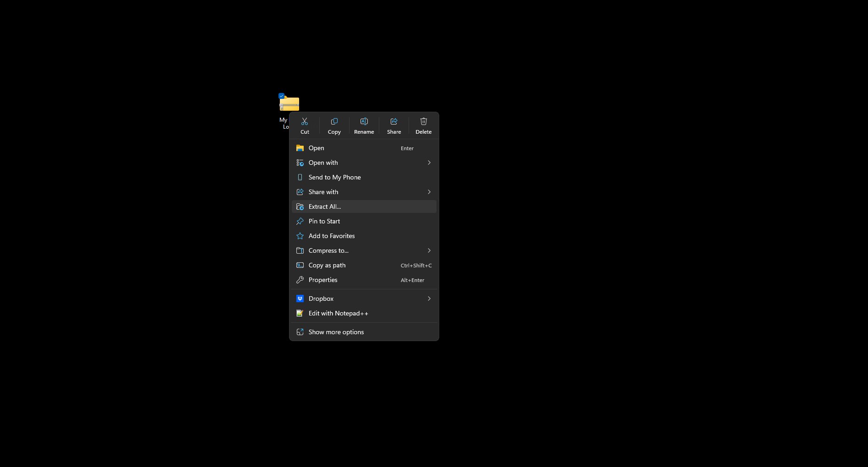Select the Delete trash icon
Image resolution: width=868 pixels, height=467 pixels.
click(423, 121)
